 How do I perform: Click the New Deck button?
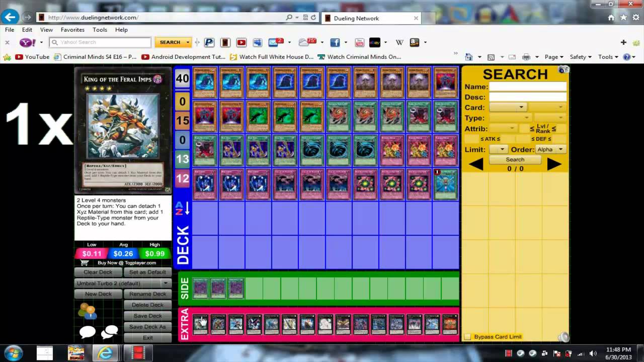click(98, 294)
